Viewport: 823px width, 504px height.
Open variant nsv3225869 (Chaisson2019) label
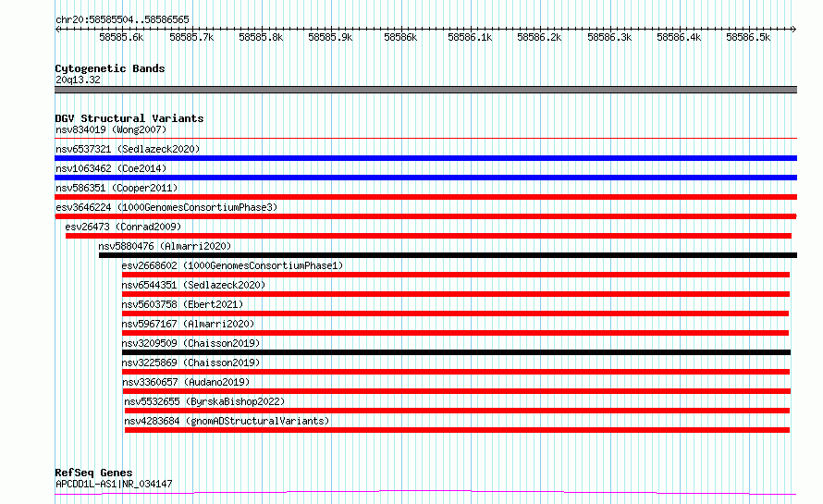pyautogui.click(x=190, y=363)
